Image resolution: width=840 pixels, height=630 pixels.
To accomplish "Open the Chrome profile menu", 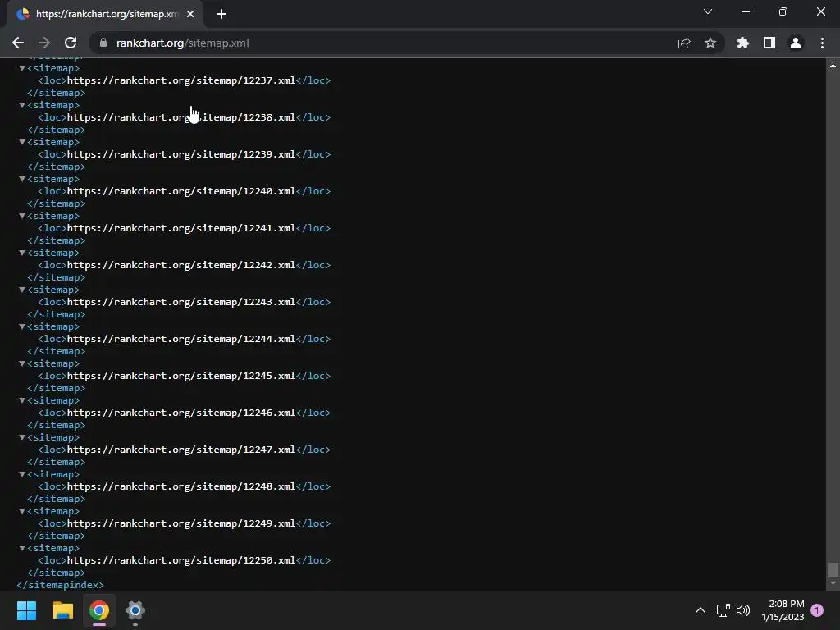I will pyautogui.click(x=796, y=43).
